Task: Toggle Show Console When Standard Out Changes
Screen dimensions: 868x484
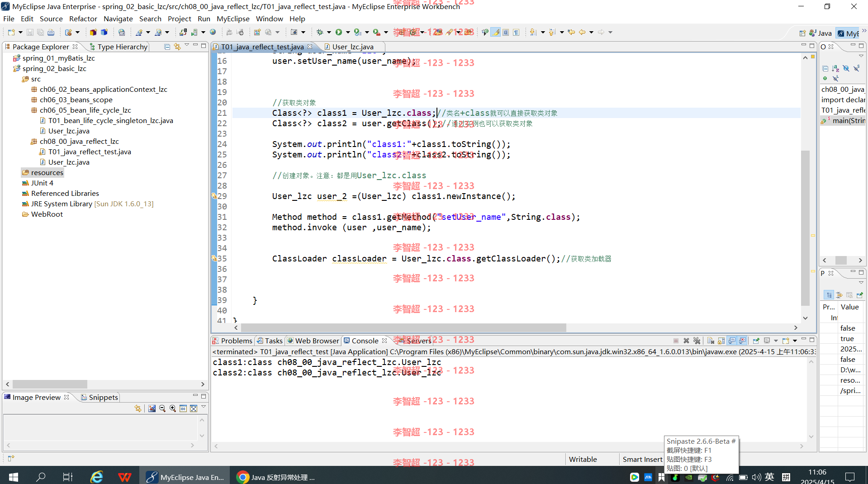Action: click(x=732, y=341)
